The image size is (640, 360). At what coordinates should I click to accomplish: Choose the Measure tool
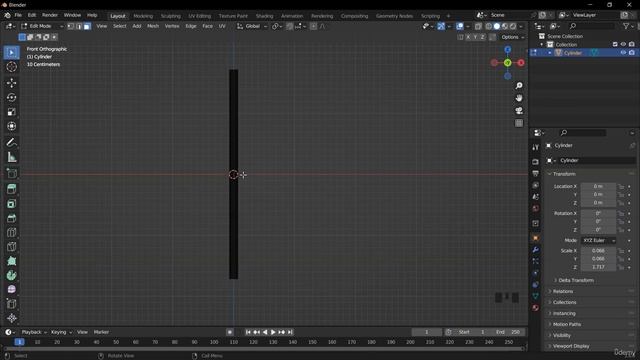point(11,157)
